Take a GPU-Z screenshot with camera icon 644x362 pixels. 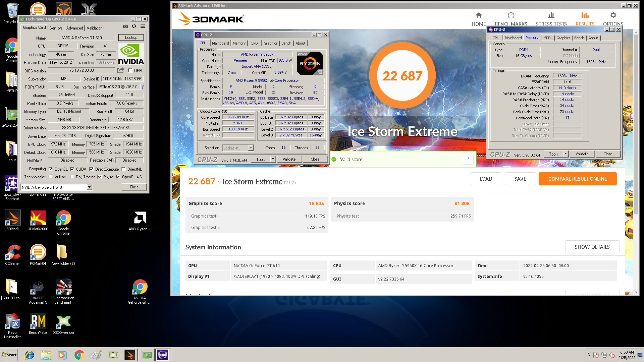(125, 26)
